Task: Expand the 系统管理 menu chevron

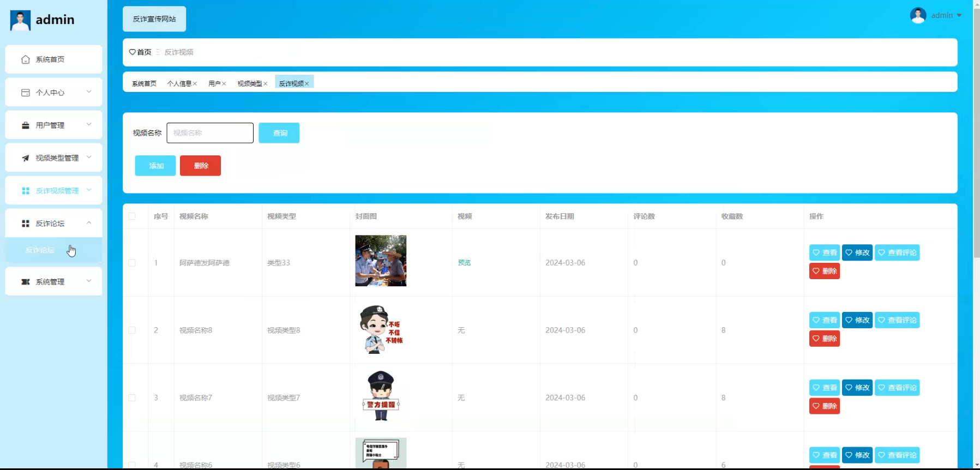Action: [x=89, y=281]
